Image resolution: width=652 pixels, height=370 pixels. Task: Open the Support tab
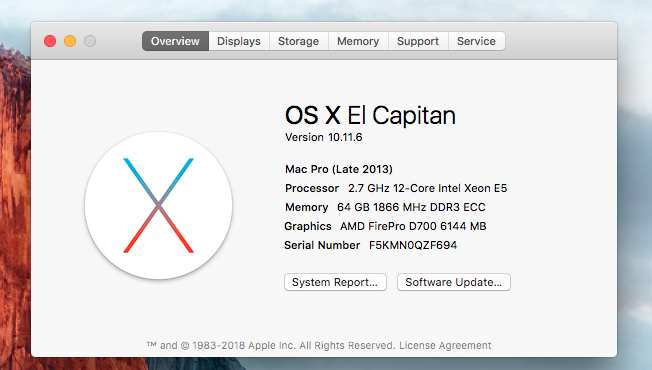tap(418, 41)
